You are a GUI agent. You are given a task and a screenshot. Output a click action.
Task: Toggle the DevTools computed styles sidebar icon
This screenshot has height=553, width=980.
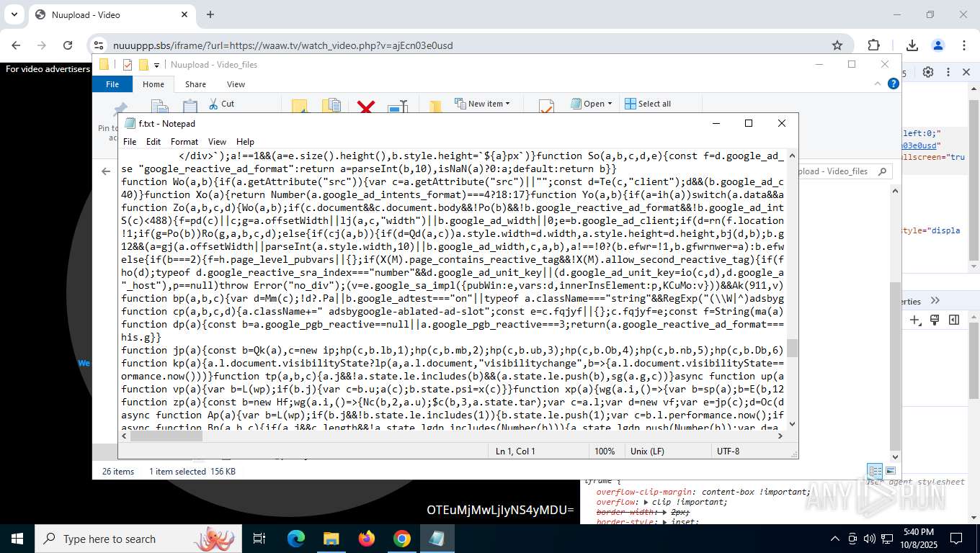954,320
